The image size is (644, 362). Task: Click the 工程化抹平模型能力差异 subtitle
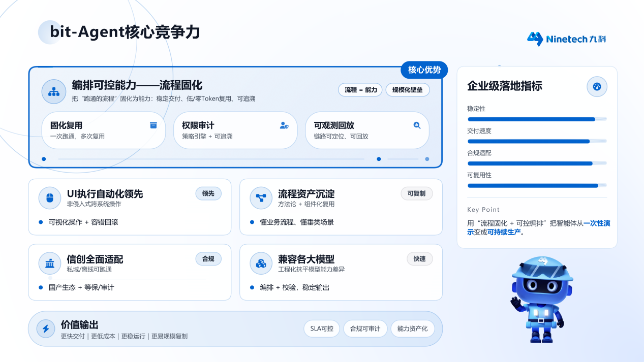(x=312, y=270)
